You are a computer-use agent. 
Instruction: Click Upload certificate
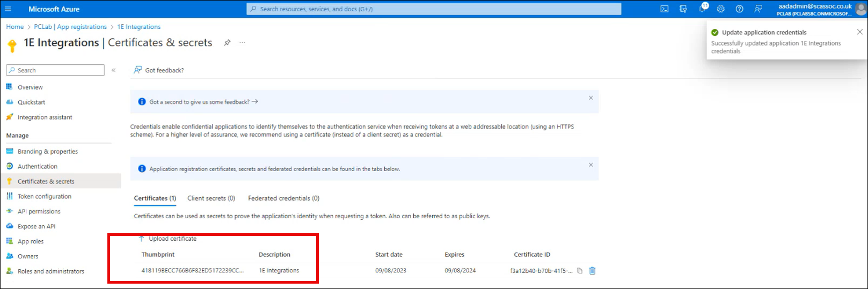(167, 239)
